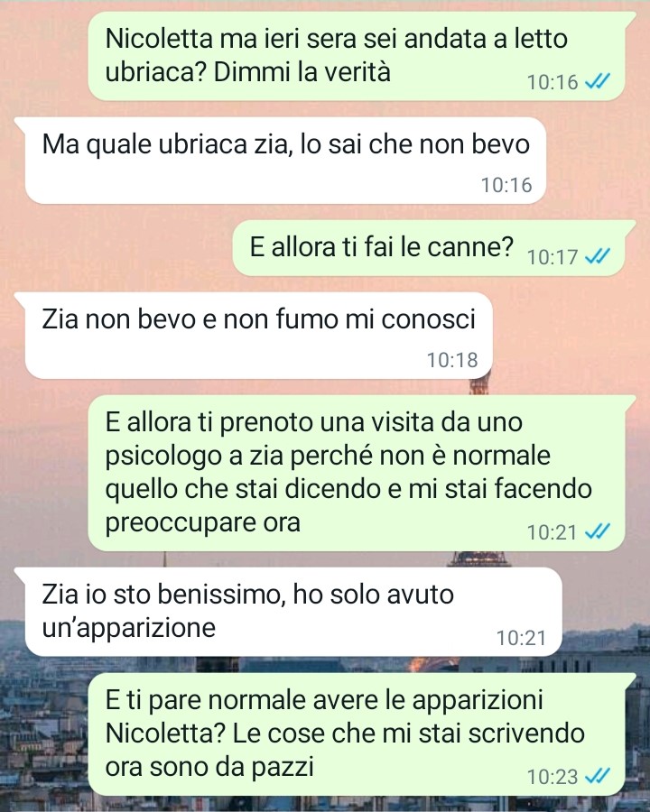Tap the double check mark at 10:23

coord(597,776)
